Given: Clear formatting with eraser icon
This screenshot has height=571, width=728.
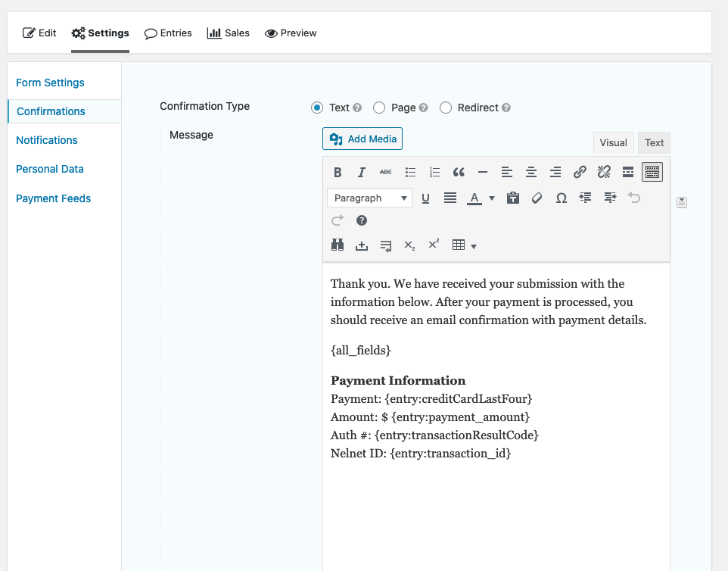Looking at the screenshot, I should 537,198.
